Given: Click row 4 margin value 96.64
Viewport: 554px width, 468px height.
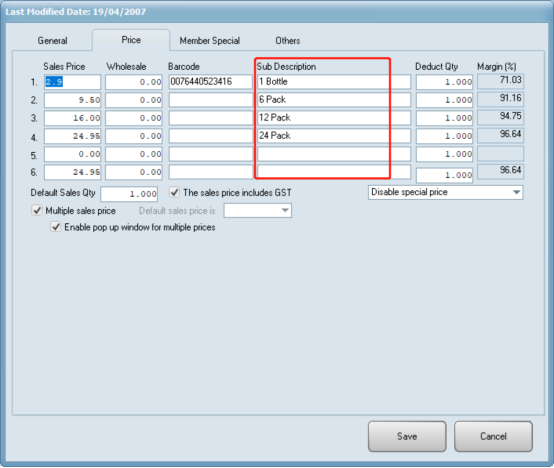Looking at the screenshot, I should coord(500,135).
